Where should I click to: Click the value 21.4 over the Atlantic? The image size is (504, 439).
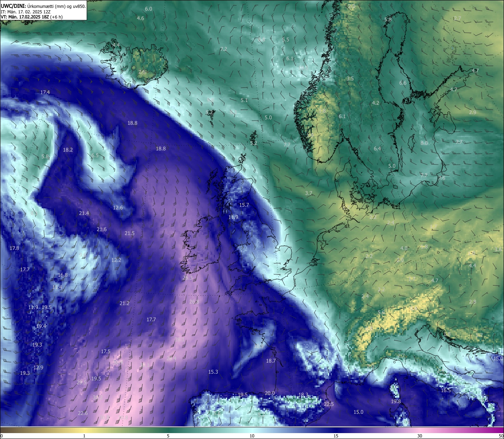pyautogui.click(x=84, y=213)
